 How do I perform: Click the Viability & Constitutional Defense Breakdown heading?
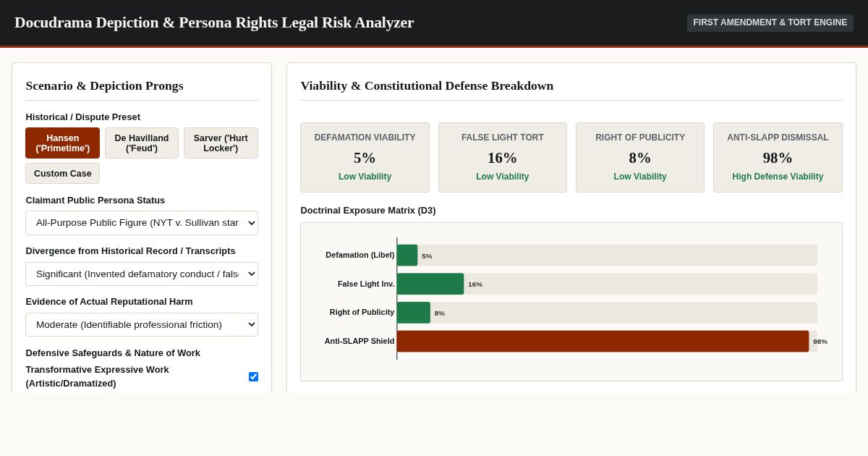427,85
